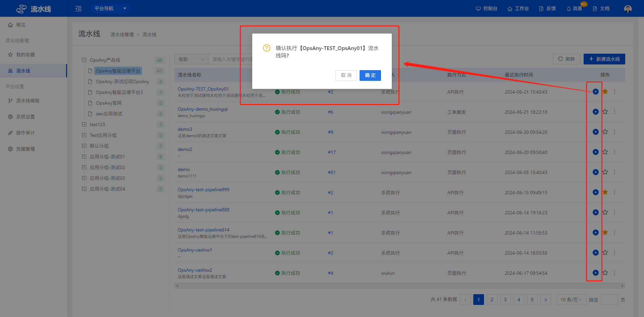
Task: Open the 控制台 console
Action: 487,9
